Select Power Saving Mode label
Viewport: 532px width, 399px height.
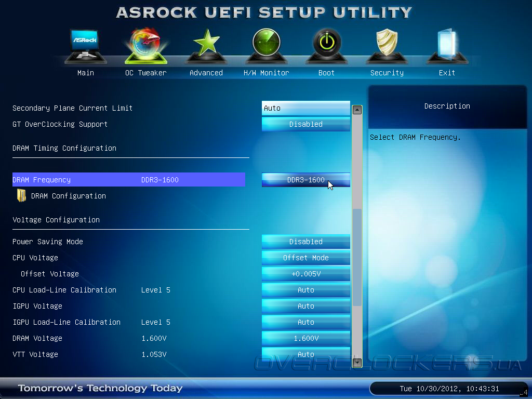tap(47, 242)
